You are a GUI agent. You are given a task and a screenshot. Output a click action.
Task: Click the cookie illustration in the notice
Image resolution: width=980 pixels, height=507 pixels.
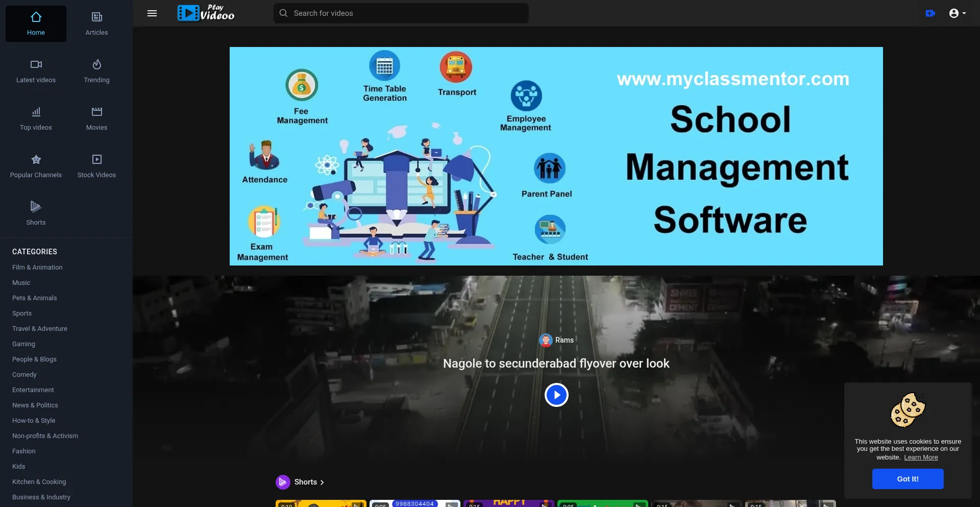[908, 410]
